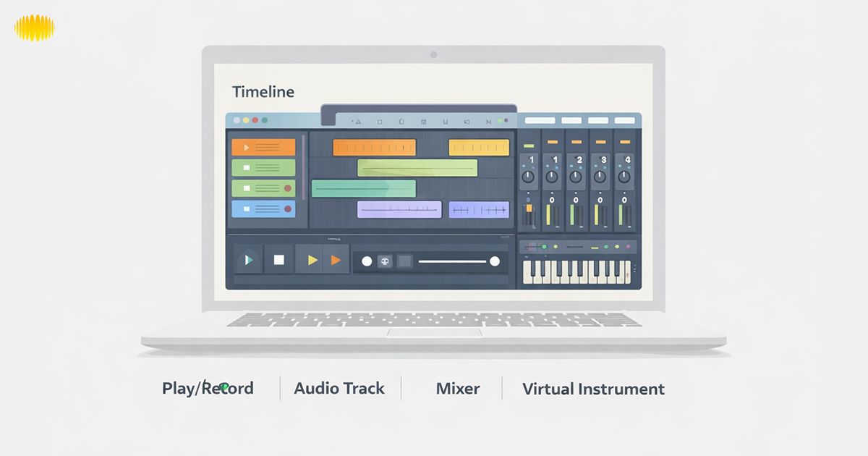Click the pen icon at the toolbar's right end
Image resolution: width=868 pixels, height=456 pixels.
coord(490,122)
